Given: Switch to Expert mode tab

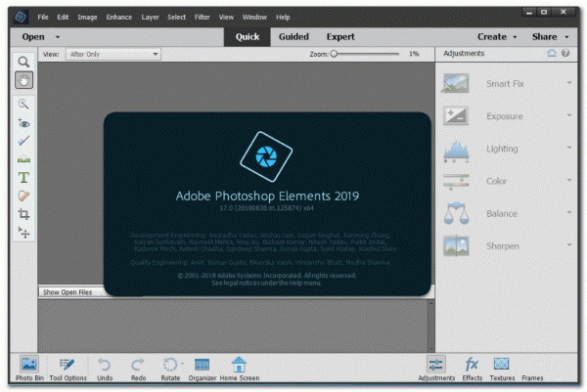Looking at the screenshot, I should pyautogui.click(x=340, y=36).
